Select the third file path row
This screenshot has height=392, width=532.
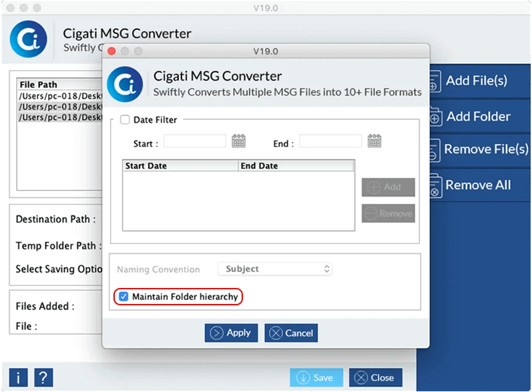60,117
